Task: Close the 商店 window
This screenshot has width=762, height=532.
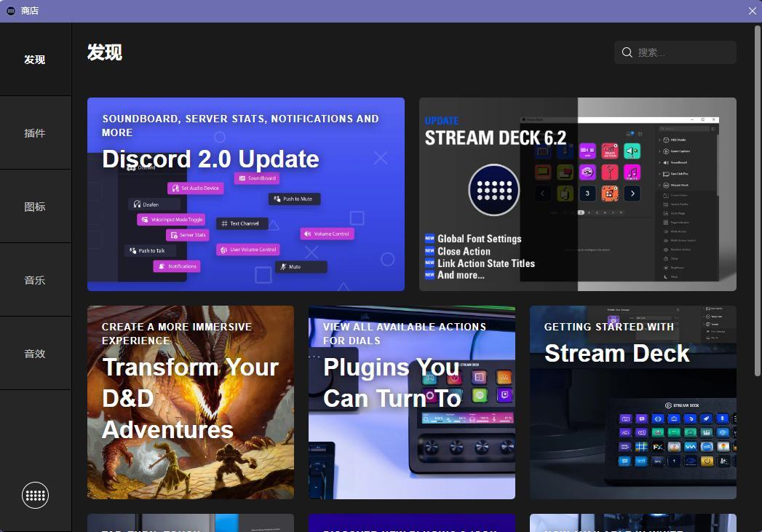Action: pyautogui.click(x=752, y=11)
